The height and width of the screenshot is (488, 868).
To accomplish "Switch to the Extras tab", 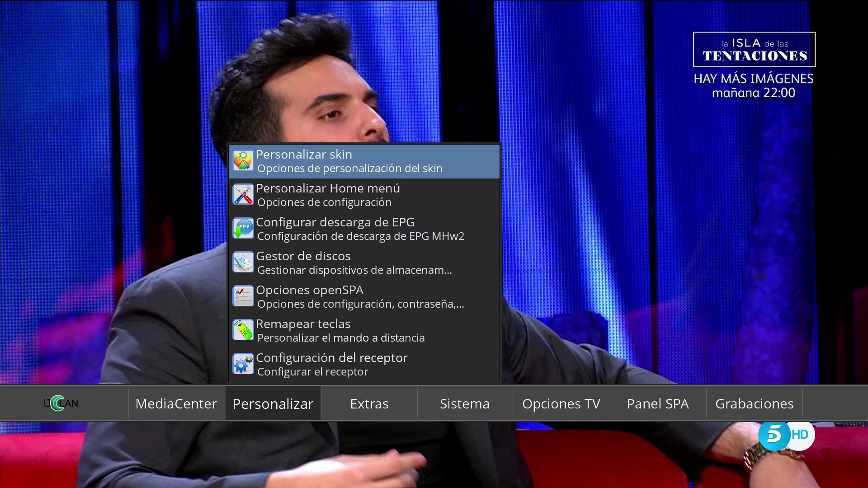I will [x=369, y=404].
